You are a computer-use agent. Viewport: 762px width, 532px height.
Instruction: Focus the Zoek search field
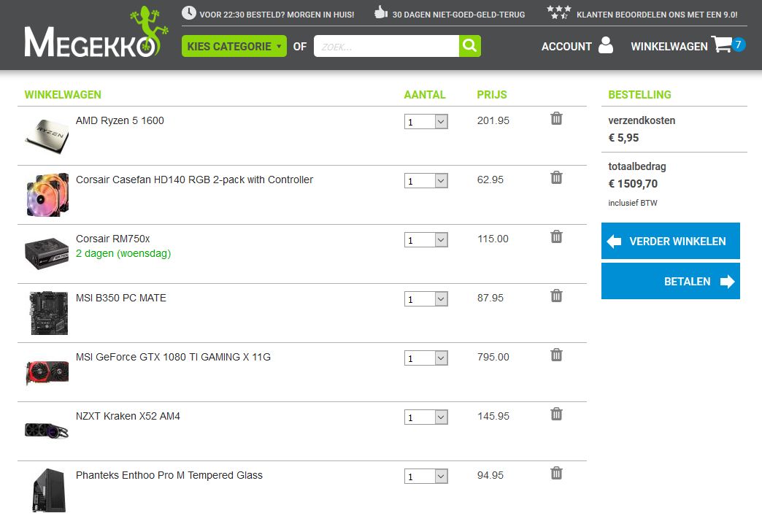[x=386, y=46]
